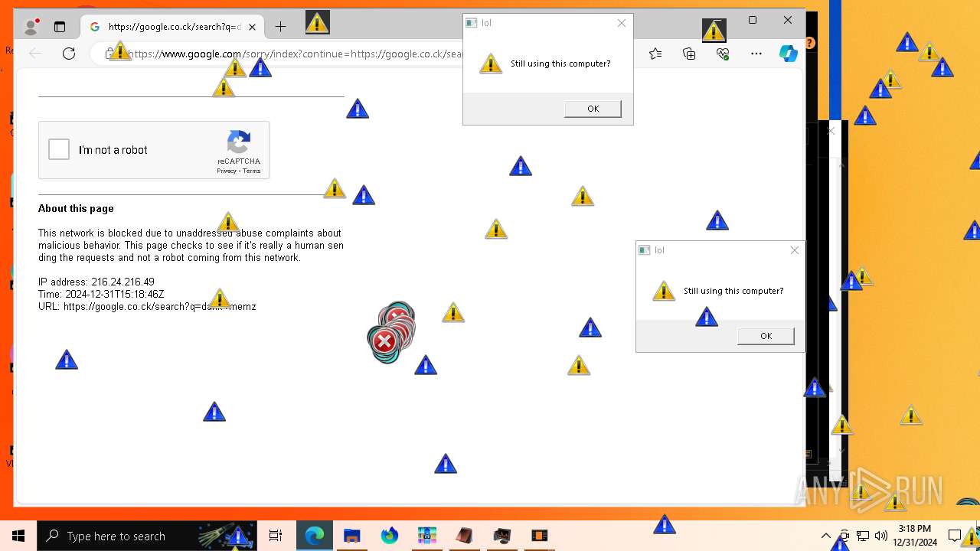The height and width of the screenshot is (551, 980).
Task: Open the dark monitor taskbar icon
Action: click(x=502, y=536)
